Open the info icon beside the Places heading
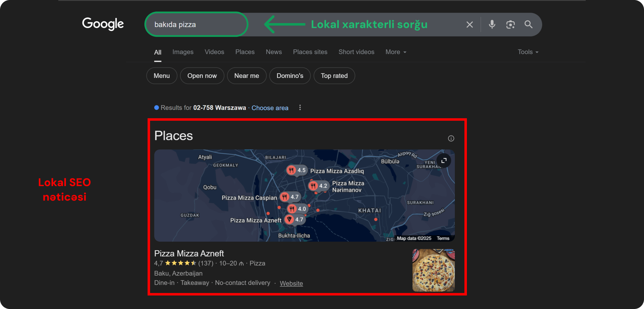This screenshot has width=644, height=309. (x=451, y=138)
